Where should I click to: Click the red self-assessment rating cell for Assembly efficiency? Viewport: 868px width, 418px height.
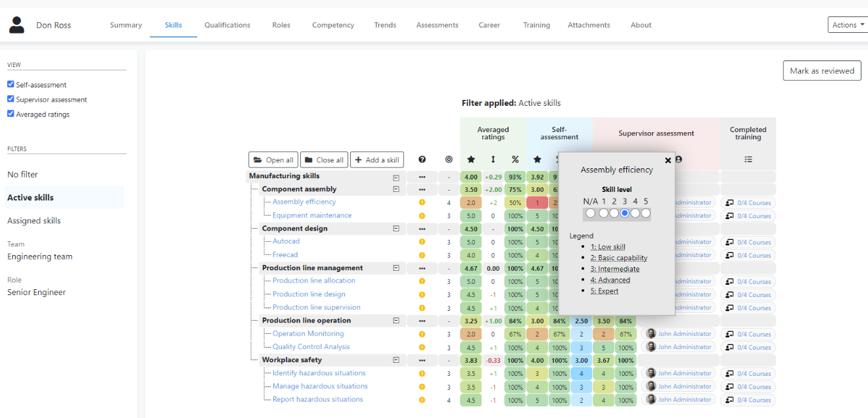tap(537, 202)
